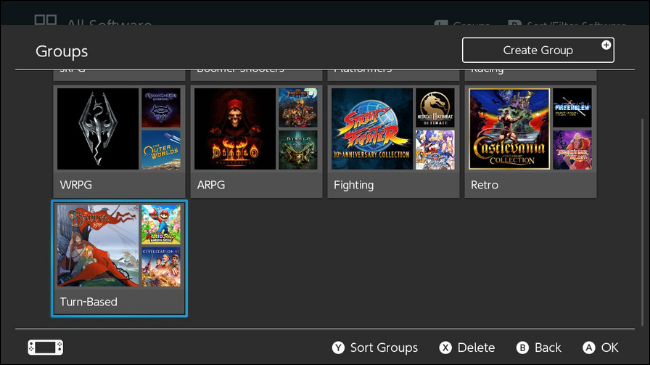
Task: Select the Skyrim cover in WRPG group
Action: [x=98, y=129]
